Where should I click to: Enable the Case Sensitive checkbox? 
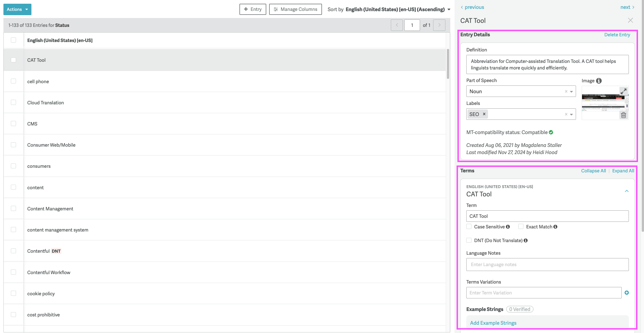coord(469,227)
